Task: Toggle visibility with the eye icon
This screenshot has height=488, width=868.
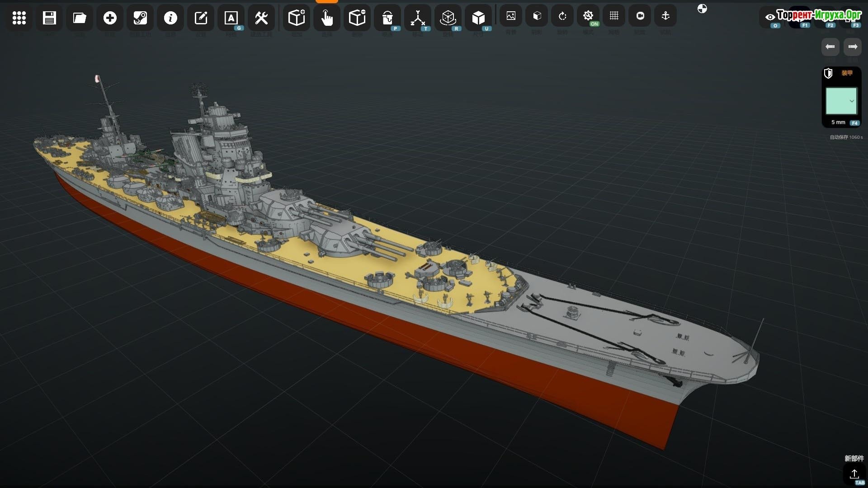Action: (x=770, y=17)
